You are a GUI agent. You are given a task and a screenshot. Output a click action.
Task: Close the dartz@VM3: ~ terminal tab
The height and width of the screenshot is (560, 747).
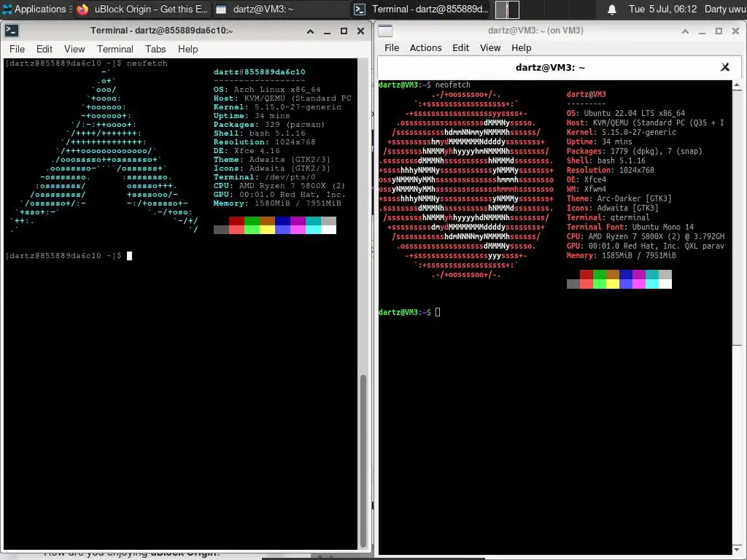[x=725, y=67]
